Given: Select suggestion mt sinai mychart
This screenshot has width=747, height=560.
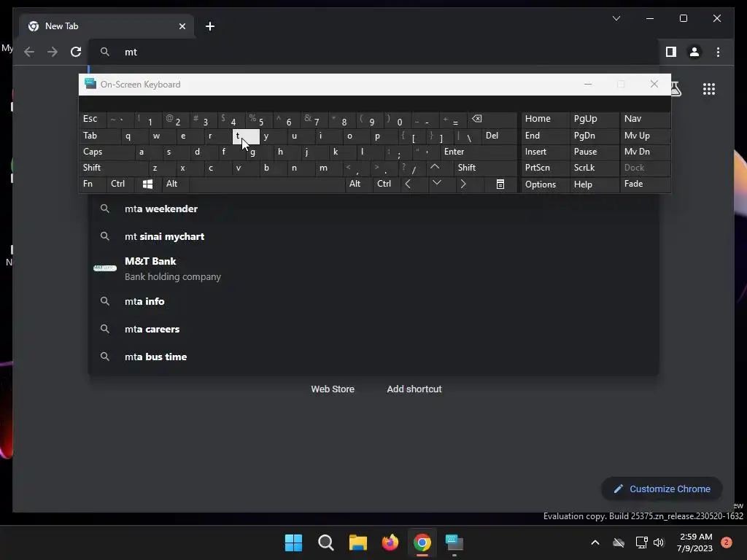Looking at the screenshot, I should [x=374, y=236].
